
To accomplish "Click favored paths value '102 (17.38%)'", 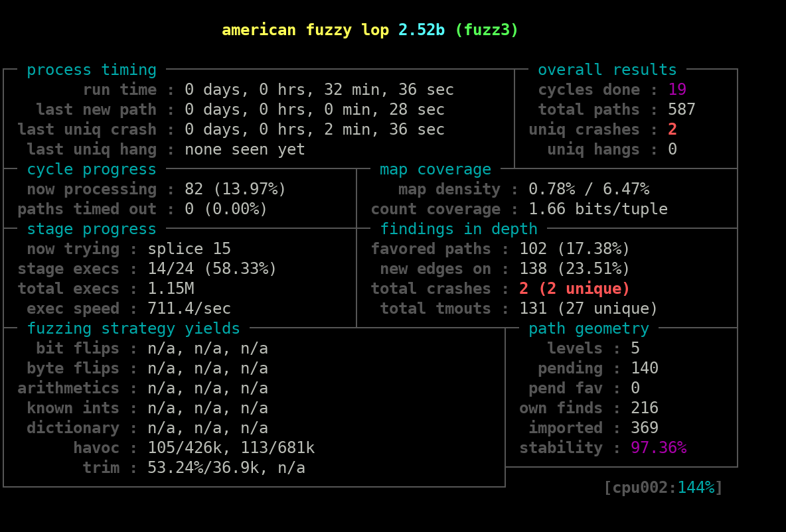I will (x=574, y=249).
